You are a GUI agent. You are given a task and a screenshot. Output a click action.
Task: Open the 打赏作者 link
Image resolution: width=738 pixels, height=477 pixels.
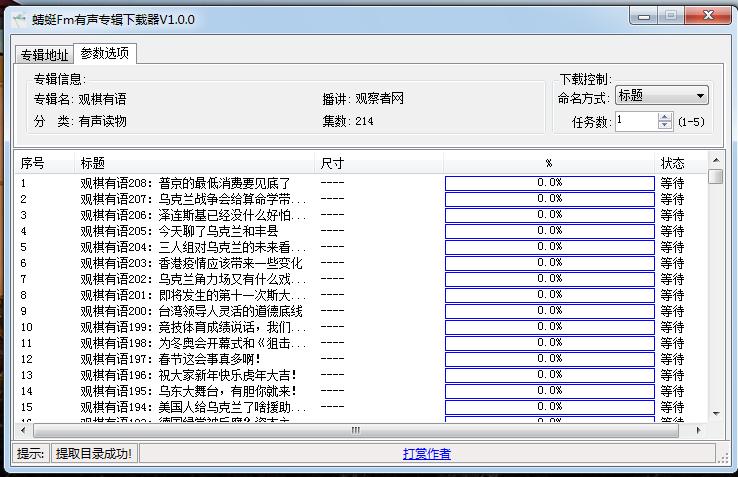click(x=427, y=454)
